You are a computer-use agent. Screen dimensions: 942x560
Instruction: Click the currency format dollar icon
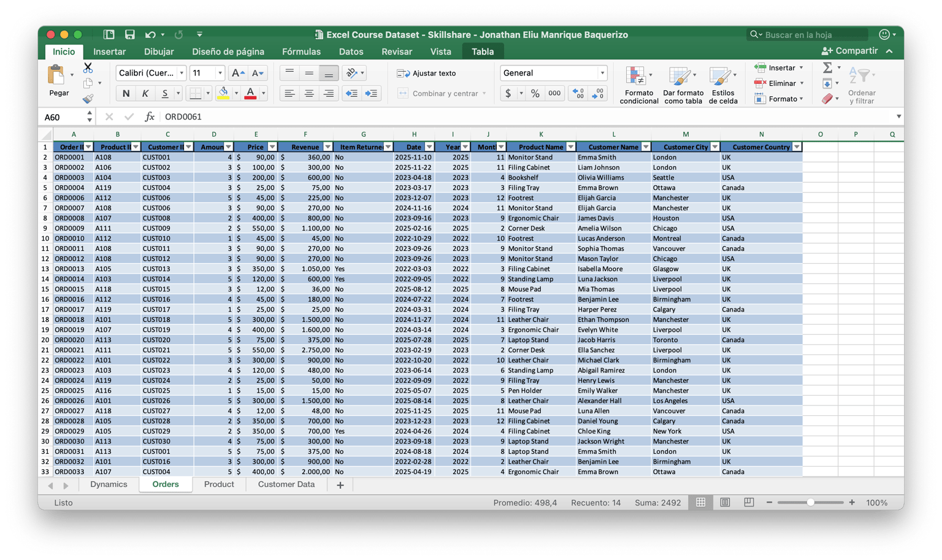(508, 93)
